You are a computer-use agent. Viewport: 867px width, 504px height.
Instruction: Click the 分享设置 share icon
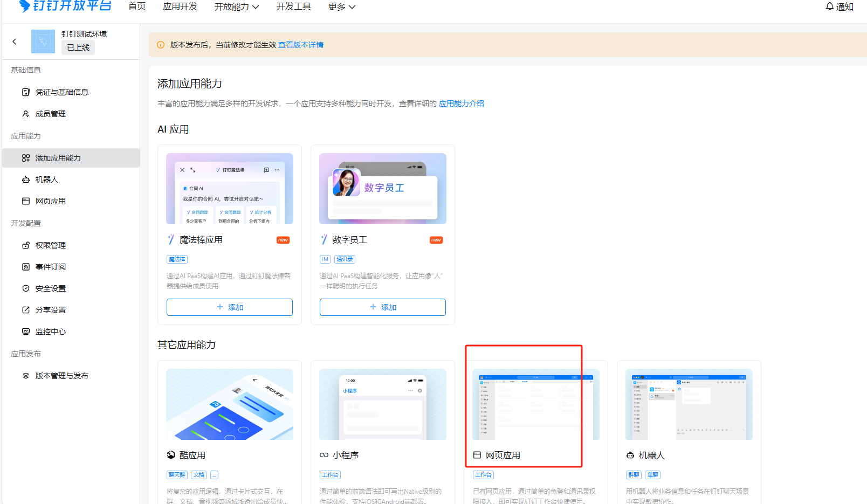(25, 310)
